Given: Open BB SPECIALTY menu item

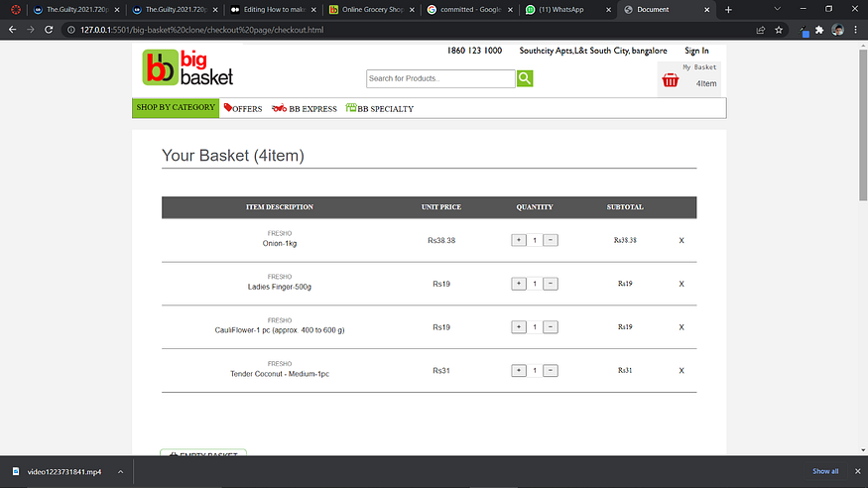Looking at the screenshot, I should 380,108.
